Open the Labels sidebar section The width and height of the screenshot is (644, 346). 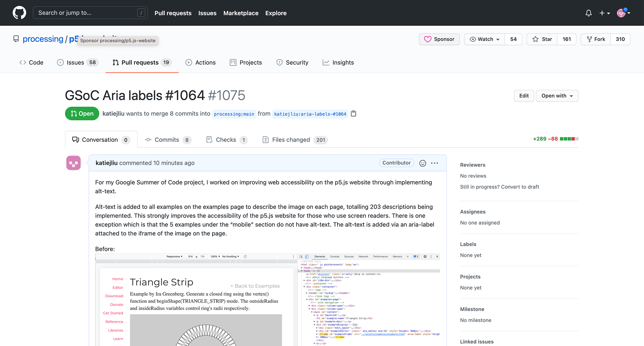coord(468,244)
